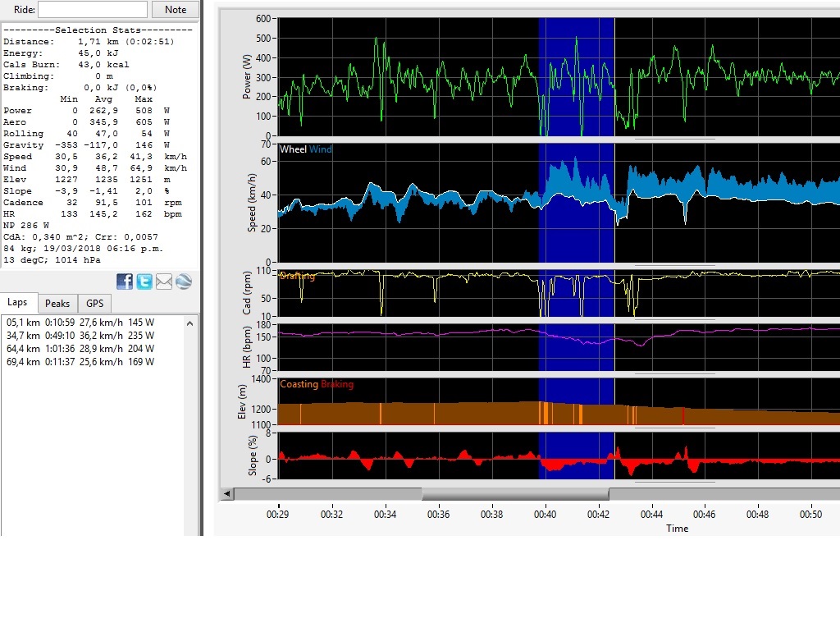Click inside the Ride name field
The height and width of the screenshot is (632, 840).
93,10
